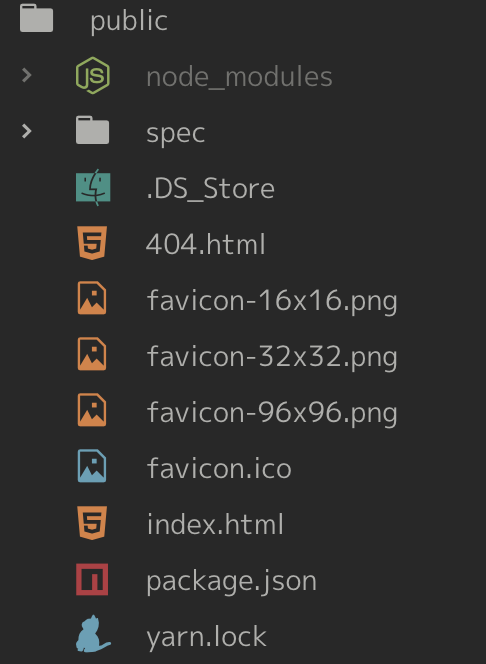Open the index.html file

tap(215, 524)
